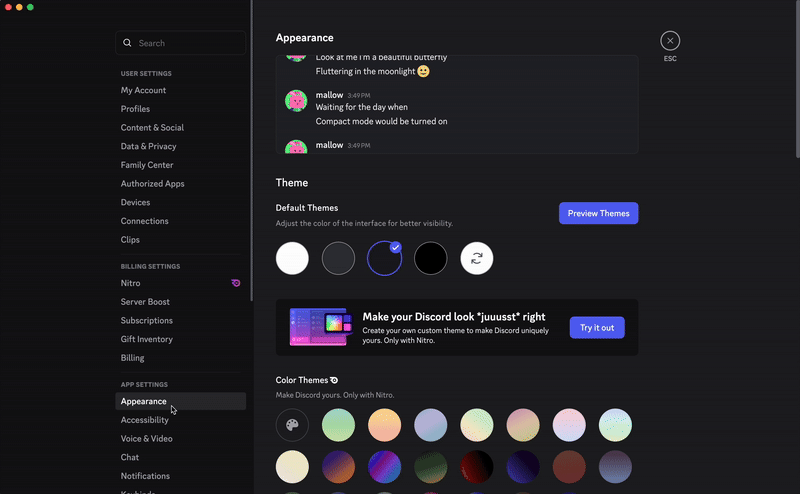Choose the dark red color theme swatch

pos(477,466)
